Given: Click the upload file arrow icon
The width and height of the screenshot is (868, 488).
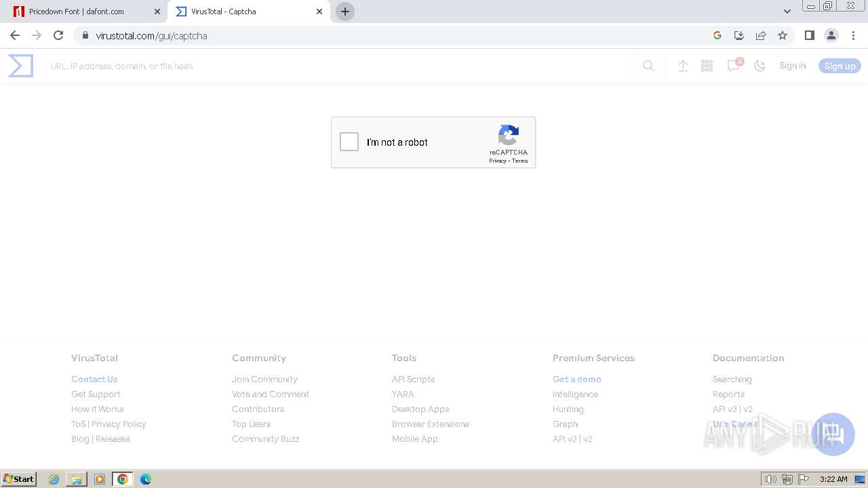Looking at the screenshot, I should pyautogui.click(x=683, y=66).
